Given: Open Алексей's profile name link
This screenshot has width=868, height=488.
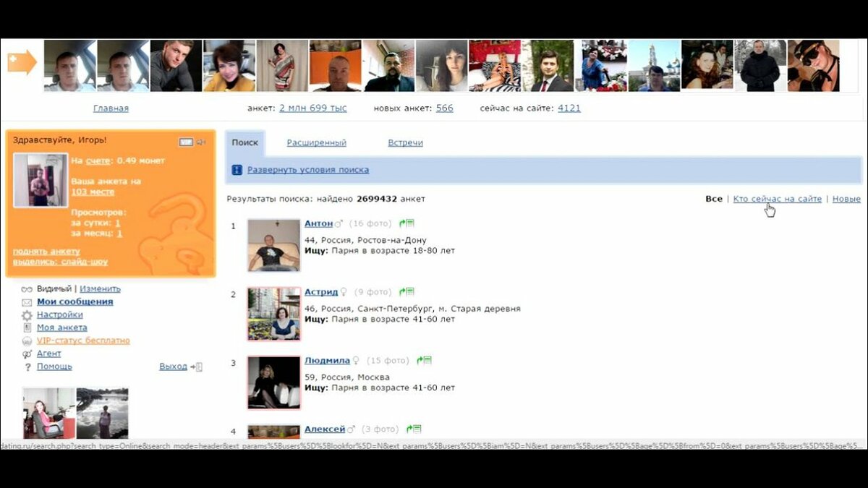Looking at the screenshot, I should click(325, 429).
